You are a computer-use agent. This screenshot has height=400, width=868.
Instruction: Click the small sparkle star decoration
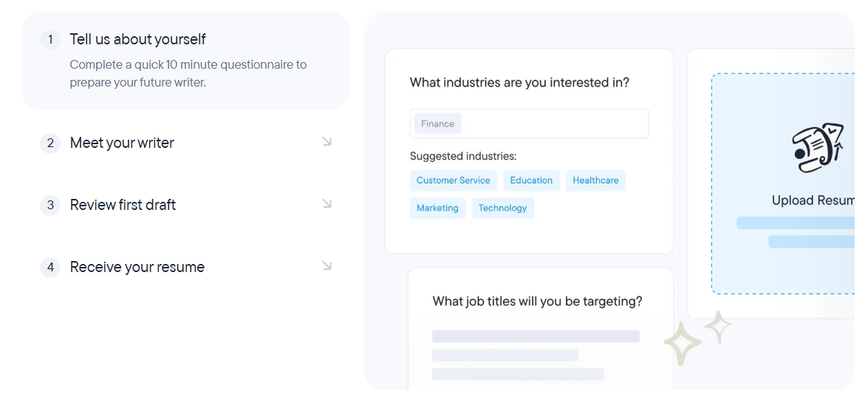(718, 327)
